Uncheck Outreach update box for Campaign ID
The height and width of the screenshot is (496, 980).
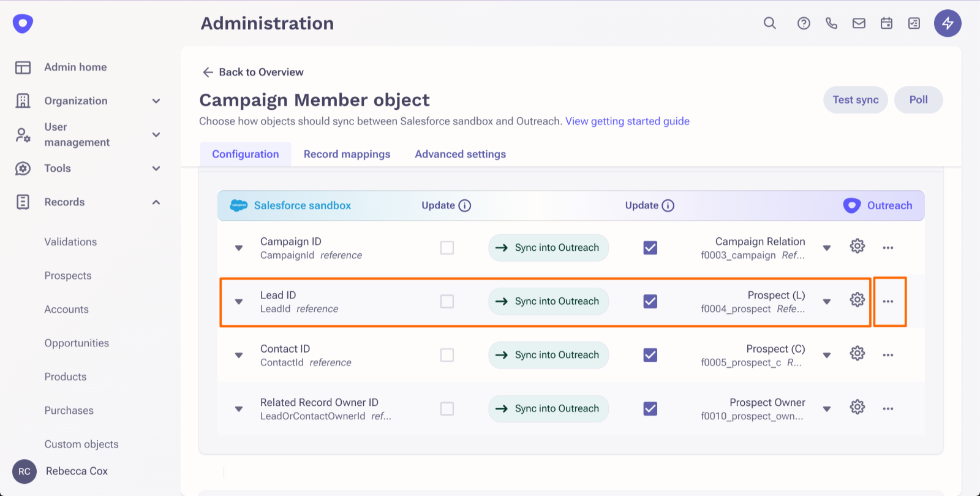[x=650, y=248]
